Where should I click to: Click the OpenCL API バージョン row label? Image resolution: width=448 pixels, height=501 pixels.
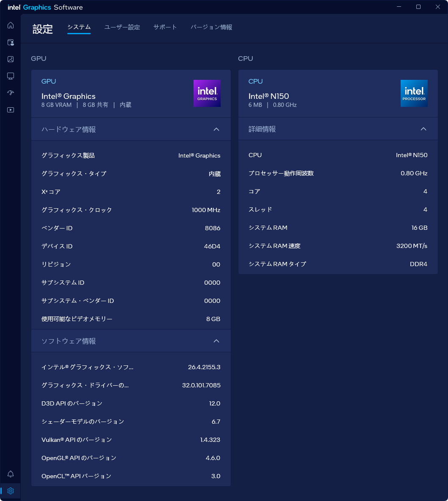click(76, 476)
